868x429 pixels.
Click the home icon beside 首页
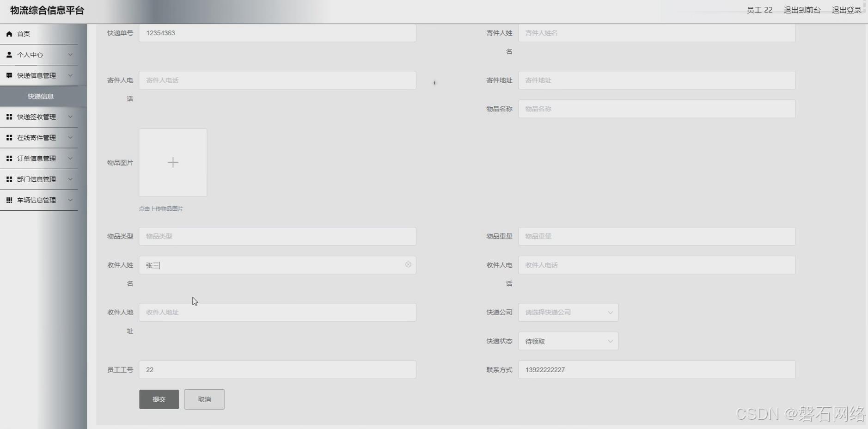[x=9, y=33]
